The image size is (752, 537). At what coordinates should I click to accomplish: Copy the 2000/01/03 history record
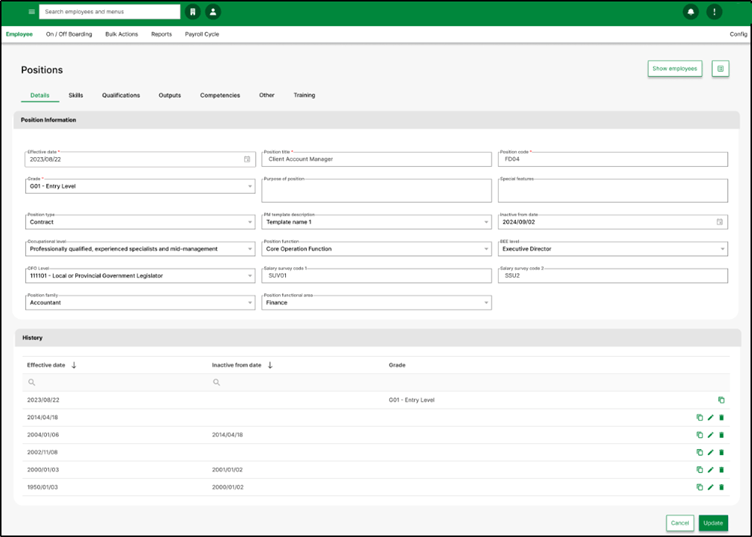700,470
